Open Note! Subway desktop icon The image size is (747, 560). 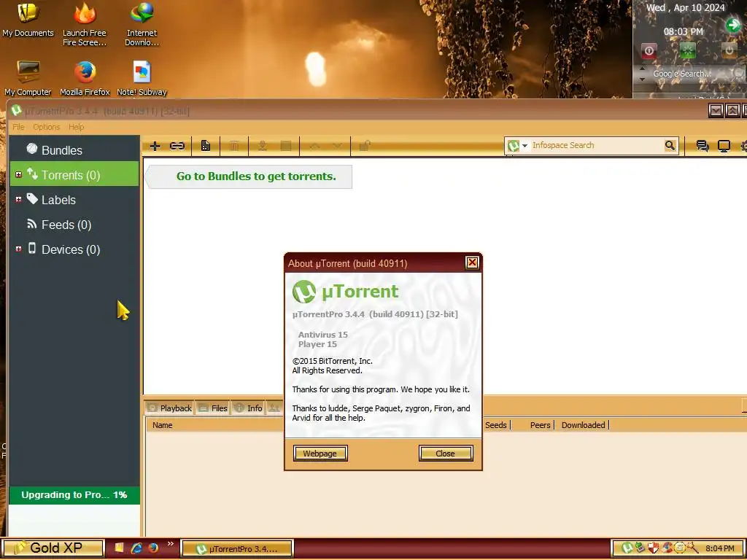142,78
